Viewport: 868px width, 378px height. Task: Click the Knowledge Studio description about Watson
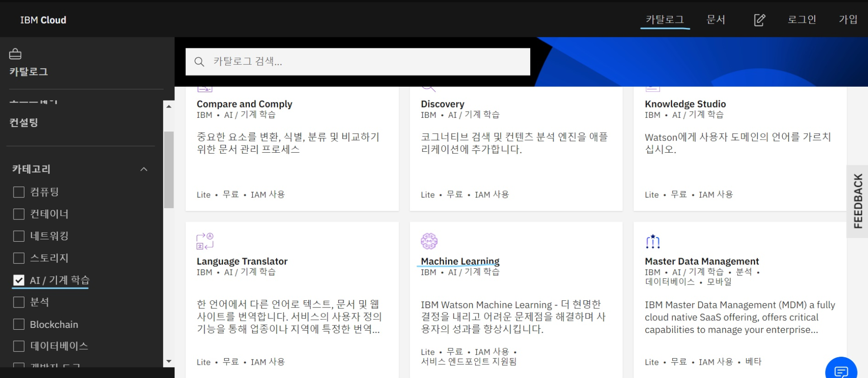pos(738,143)
